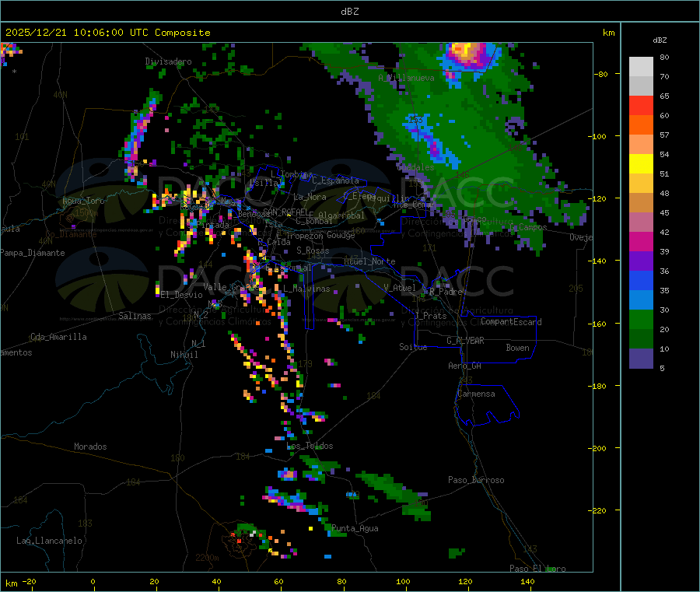Click the Lag.Llancanelo label
700x592 pixels.
point(49,541)
